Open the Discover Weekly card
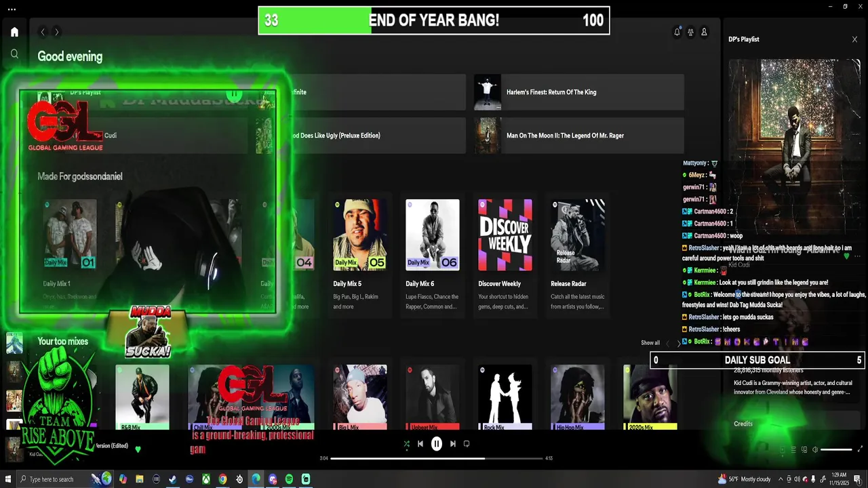 [x=505, y=256]
